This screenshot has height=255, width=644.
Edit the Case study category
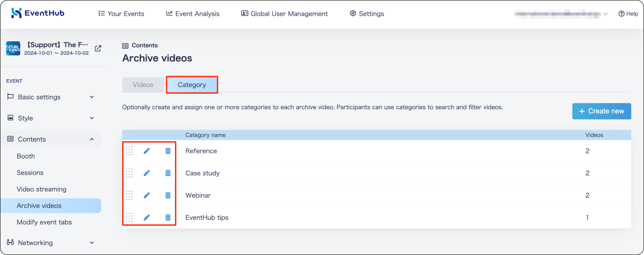pos(147,173)
